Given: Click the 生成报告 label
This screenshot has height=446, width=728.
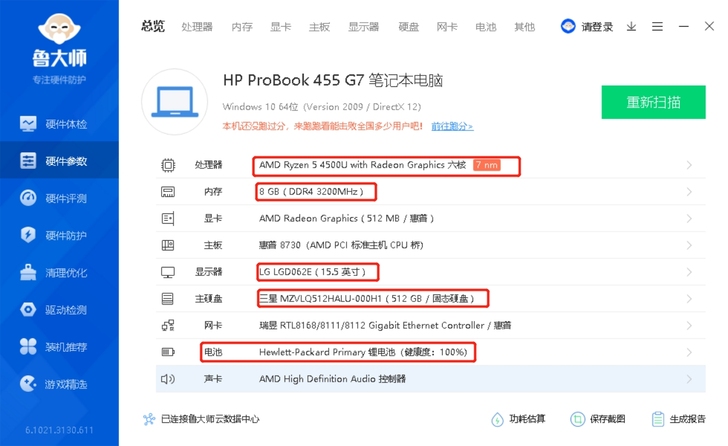Looking at the screenshot, I should 688,419.
